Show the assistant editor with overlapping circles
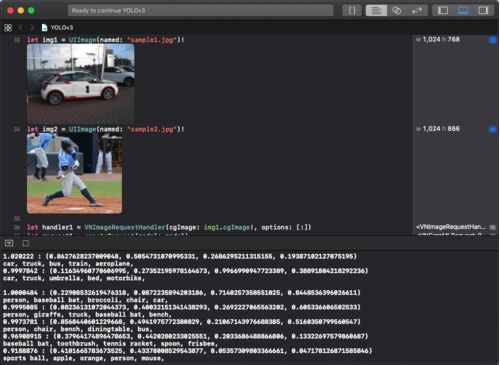The height and width of the screenshot is (365, 500). point(397,11)
